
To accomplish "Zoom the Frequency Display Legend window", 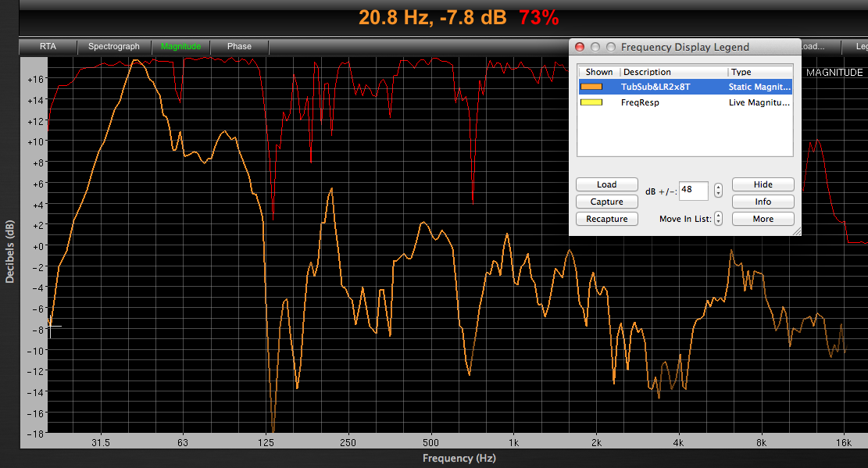I will click(611, 47).
